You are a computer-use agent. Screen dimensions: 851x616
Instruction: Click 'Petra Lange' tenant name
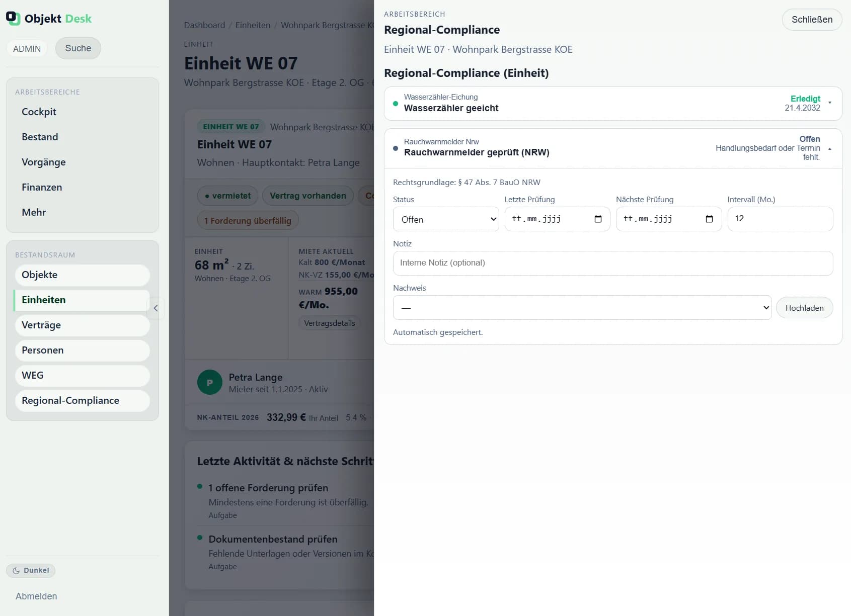[x=256, y=377]
